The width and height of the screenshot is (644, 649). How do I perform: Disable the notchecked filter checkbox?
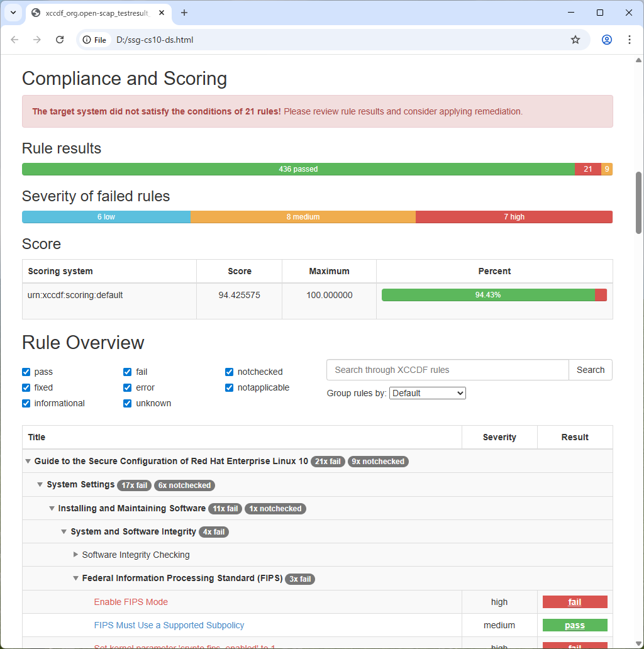click(x=230, y=372)
